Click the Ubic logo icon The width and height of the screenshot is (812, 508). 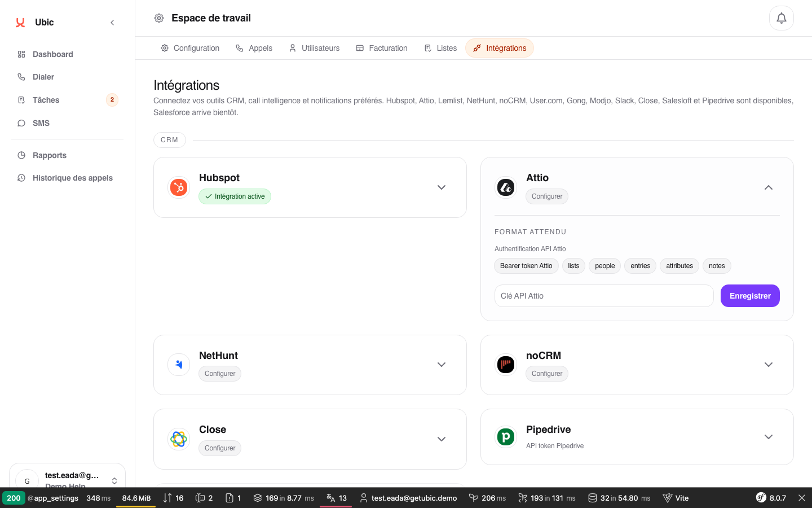tap(20, 23)
